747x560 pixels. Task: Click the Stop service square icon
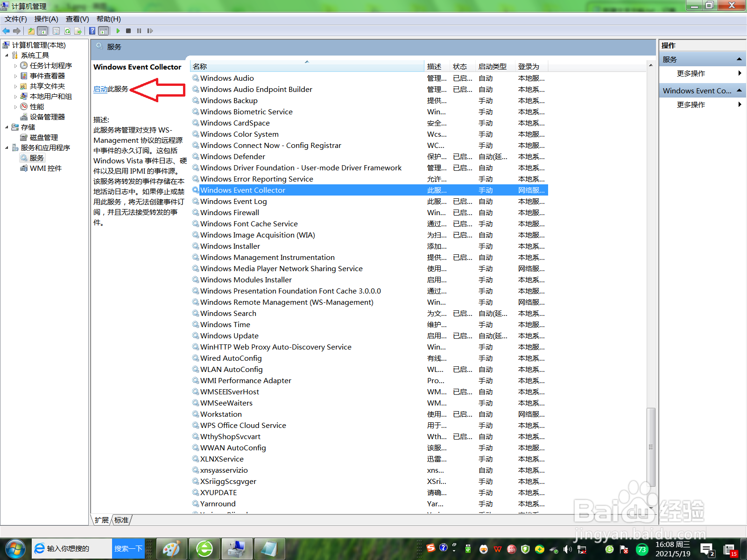[x=128, y=31]
